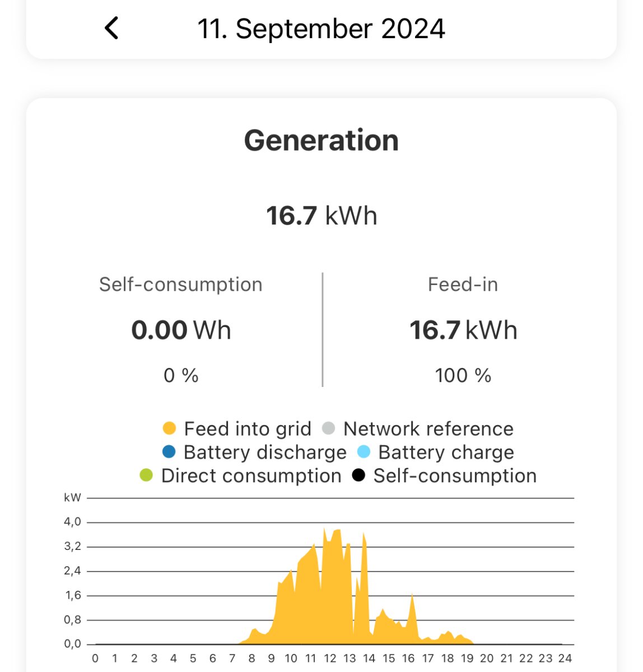Tap the date title 11. September 2024
This screenshot has height=672, width=643.
click(x=321, y=29)
